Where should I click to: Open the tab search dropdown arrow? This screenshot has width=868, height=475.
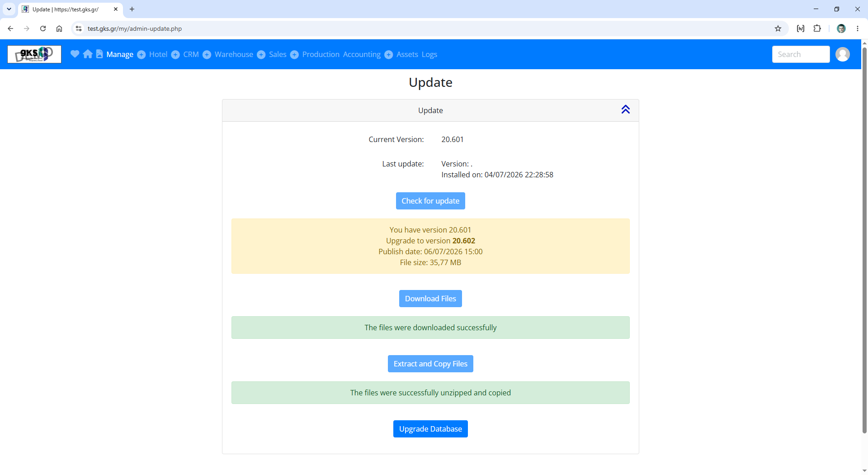coord(9,9)
